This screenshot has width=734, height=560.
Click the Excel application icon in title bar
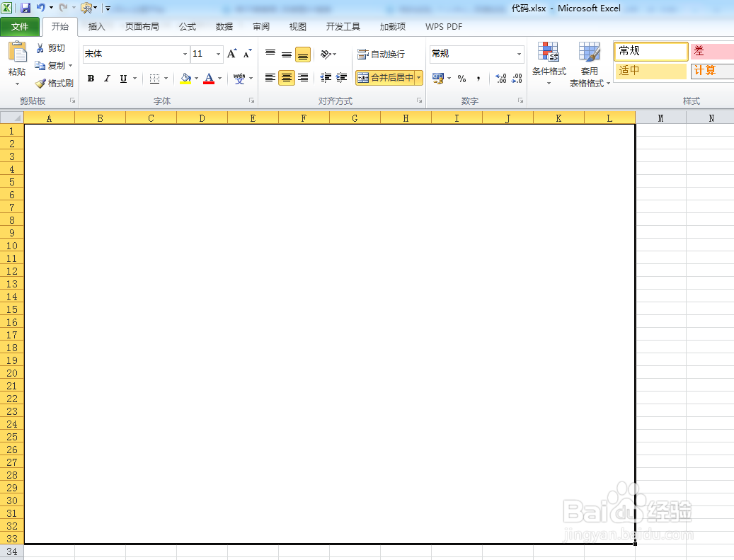pos(6,8)
